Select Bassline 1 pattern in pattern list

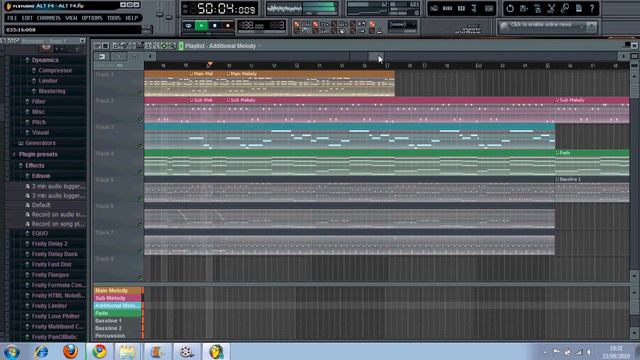(x=118, y=321)
